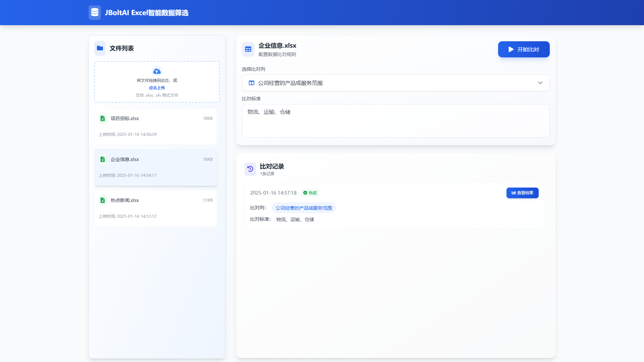Viewport: 644px width, 362px height.
Task: Select the 热点新闻.xlsx file card
Action: point(156,208)
